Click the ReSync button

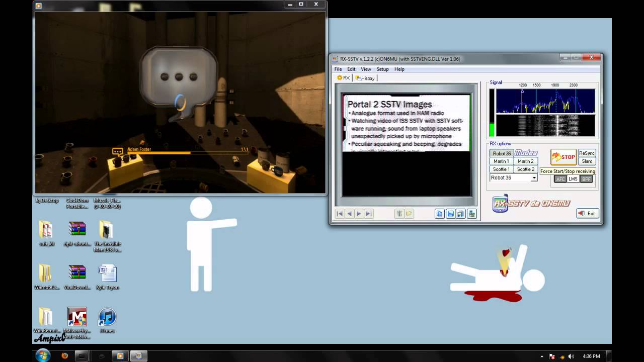587,153
